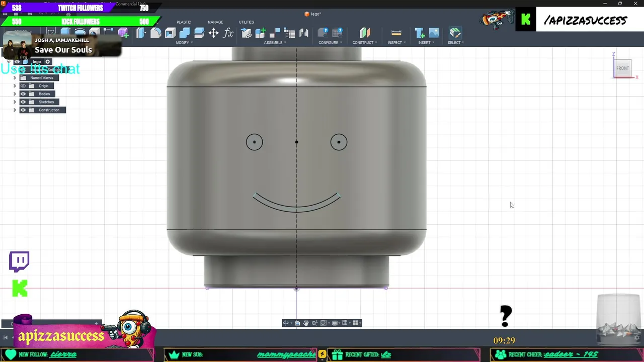Select the Joint tool in Assemble
The height and width of the screenshot is (362, 644).
[275, 33]
